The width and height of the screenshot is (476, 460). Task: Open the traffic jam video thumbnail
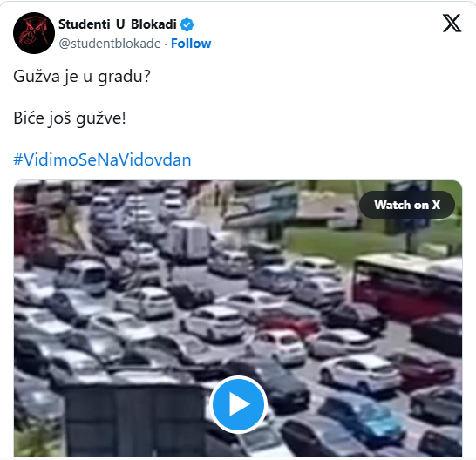[x=238, y=319]
